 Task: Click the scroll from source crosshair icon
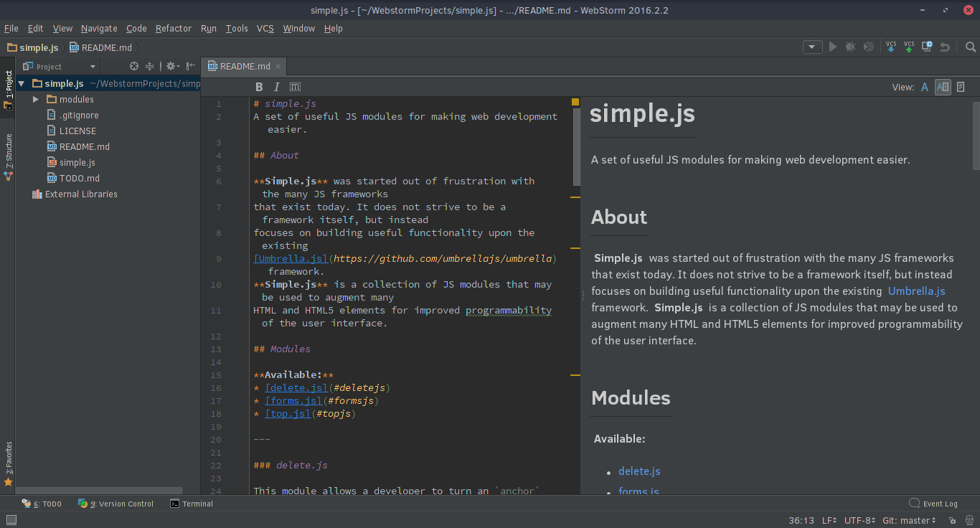point(133,66)
